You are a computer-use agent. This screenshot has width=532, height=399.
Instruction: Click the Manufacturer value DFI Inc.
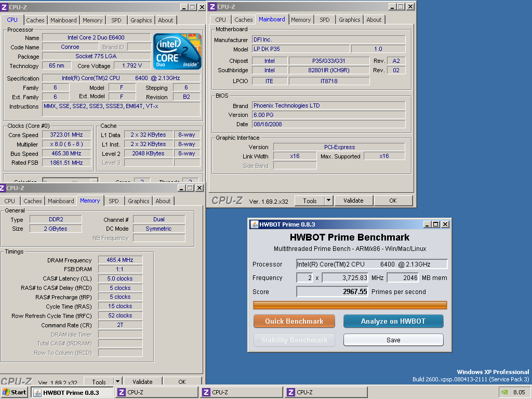328,39
